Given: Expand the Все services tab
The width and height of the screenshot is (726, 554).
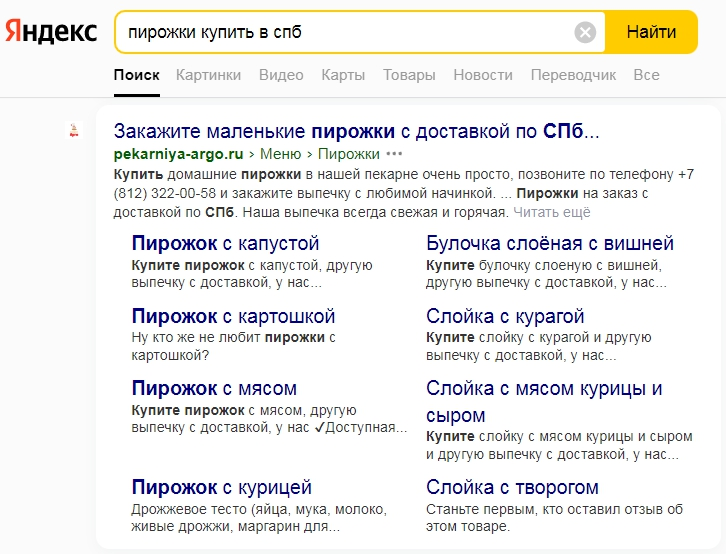Looking at the screenshot, I should [x=646, y=75].
